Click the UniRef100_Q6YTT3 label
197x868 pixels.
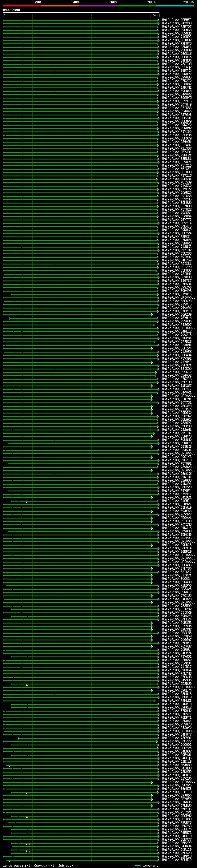pyautogui.click(x=177, y=220)
